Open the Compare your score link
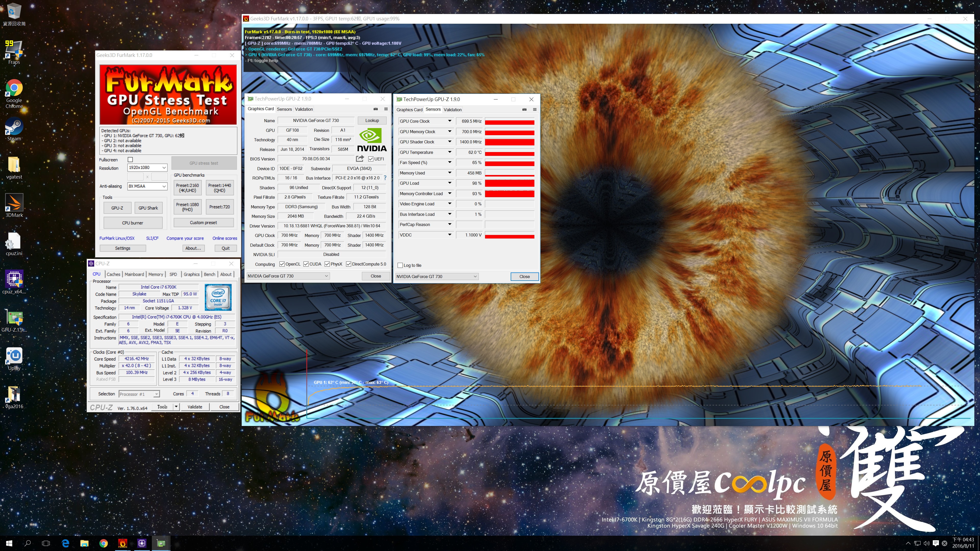The image size is (980, 551). (185, 239)
